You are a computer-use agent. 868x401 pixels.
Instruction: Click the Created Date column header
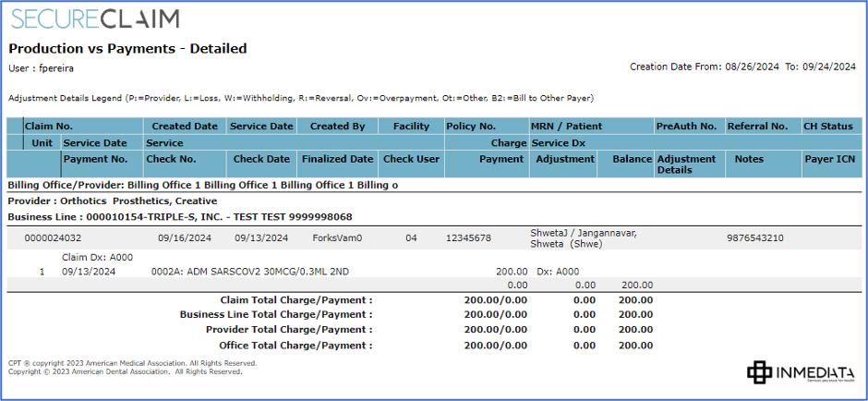click(185, 127)
